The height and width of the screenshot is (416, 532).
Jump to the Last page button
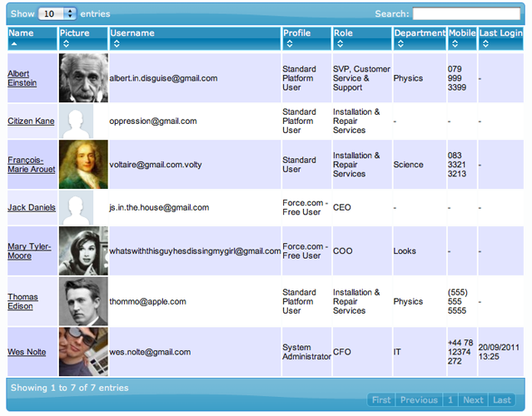(502, 400)
